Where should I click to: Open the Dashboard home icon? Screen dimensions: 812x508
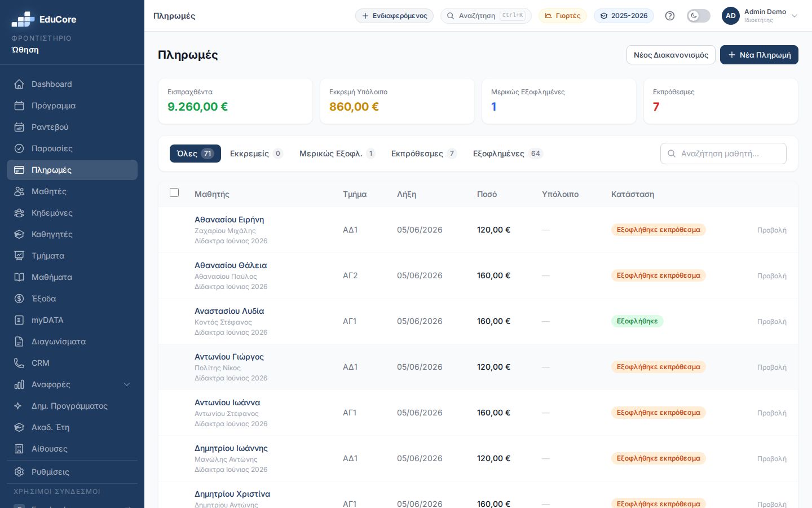point(19,84)
